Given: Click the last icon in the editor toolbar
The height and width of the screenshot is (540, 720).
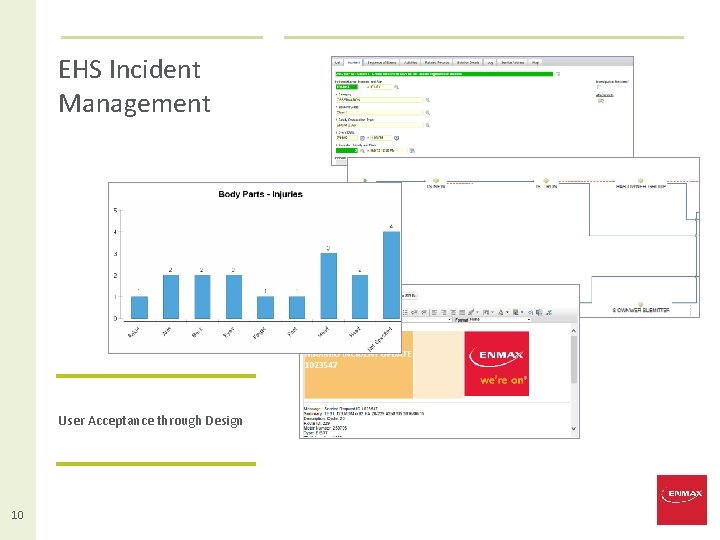Looking at the screenshot, I should tap(549, 312).
